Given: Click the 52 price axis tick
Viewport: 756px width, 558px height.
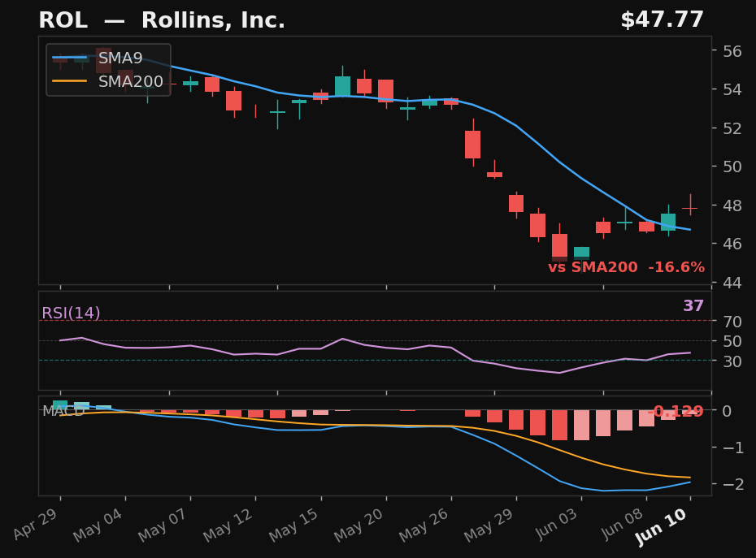Looking at the screenshot, I should click(x=732, y=128).
